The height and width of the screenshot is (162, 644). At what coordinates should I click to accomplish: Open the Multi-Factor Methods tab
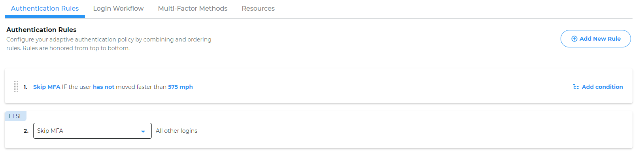[x=193, y=8]
